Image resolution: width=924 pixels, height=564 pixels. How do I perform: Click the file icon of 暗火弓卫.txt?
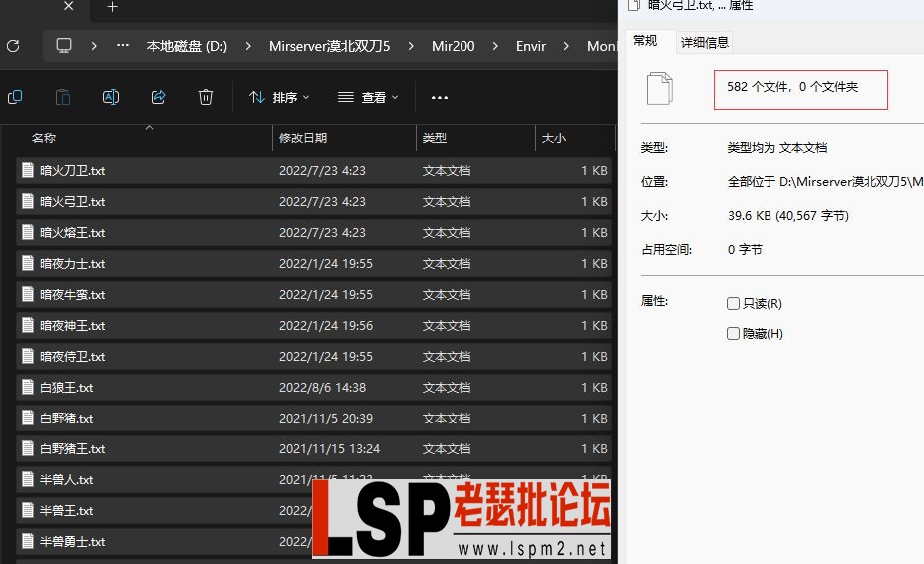28,201
